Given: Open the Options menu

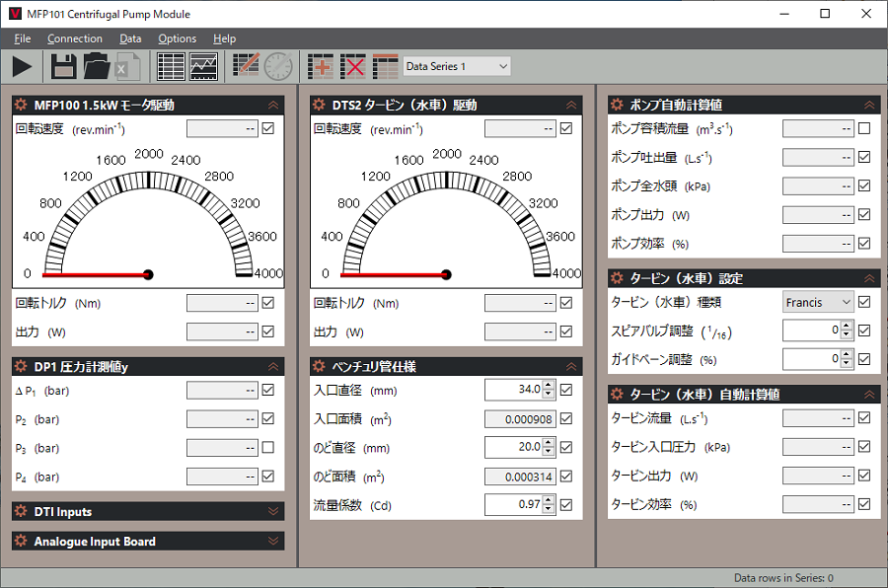Looking at the screenshot, I should point(178,38).
